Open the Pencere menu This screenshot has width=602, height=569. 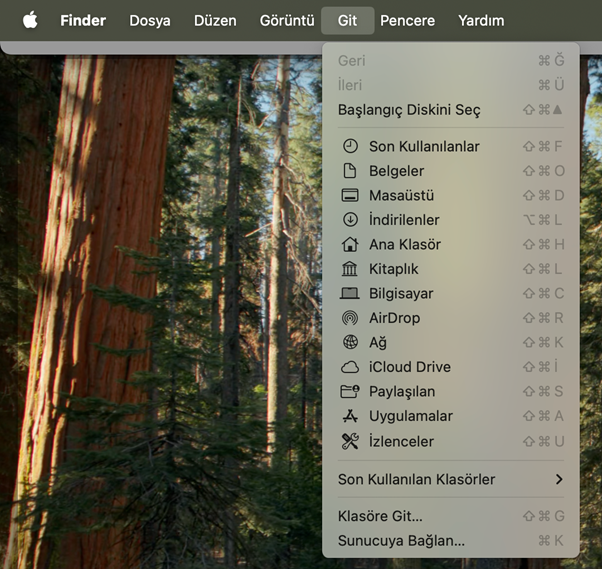(x=407, y=20)
